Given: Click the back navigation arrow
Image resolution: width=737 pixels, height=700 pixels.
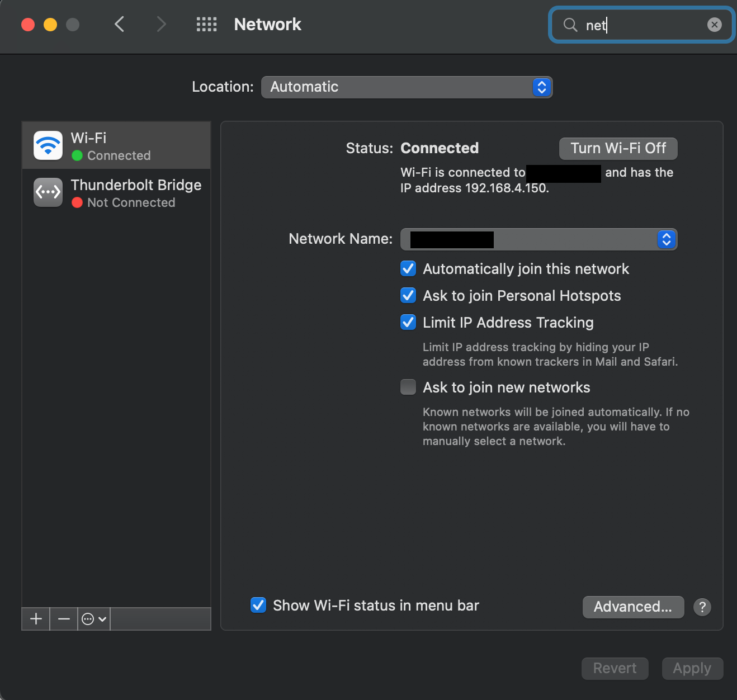Looking at the screenshot, I should pos(119,24).
